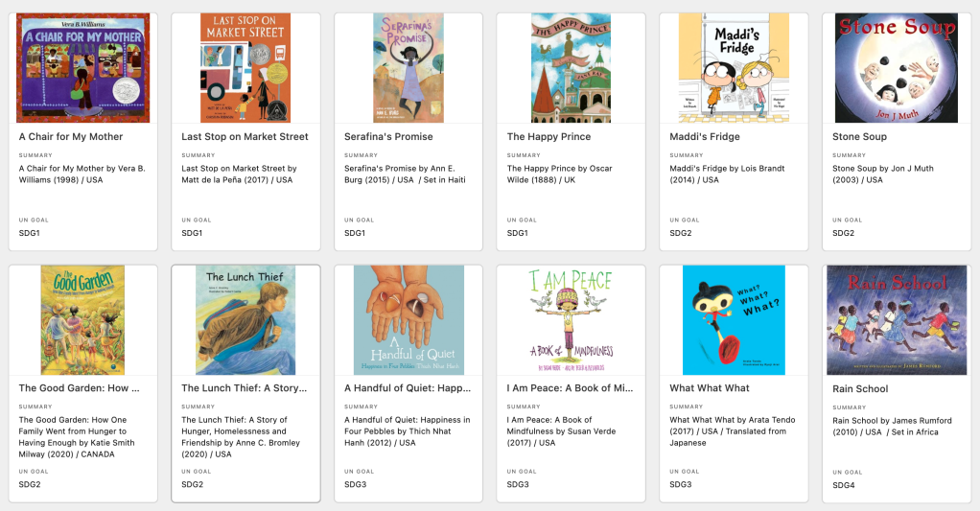Open the Rain School book cover

click(x=897, y=320)
